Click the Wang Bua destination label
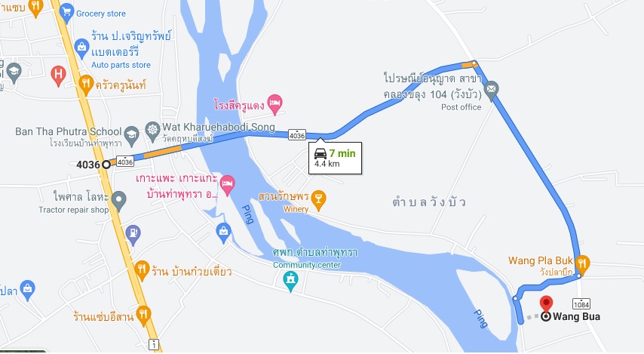The height and width of the screenshot is (354, 644). pyautogui.click(x=576, y=316)
